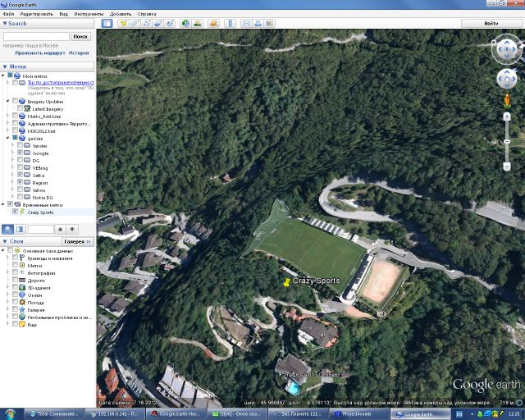Expand the Еще layer tree node
The height and width of the screenshot is (420, 525).
pos(7,325)
